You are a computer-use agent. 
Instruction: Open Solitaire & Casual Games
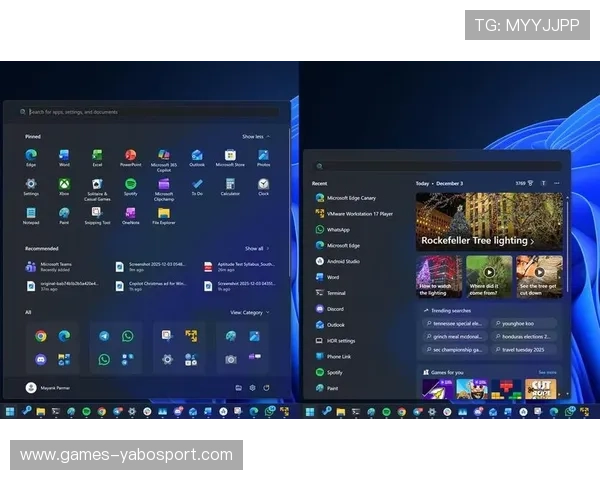coord(97,189)
